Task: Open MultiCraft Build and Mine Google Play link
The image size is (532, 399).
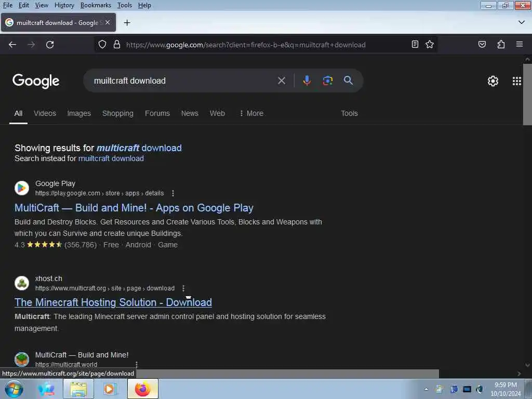Action: [x=134, y=208]
